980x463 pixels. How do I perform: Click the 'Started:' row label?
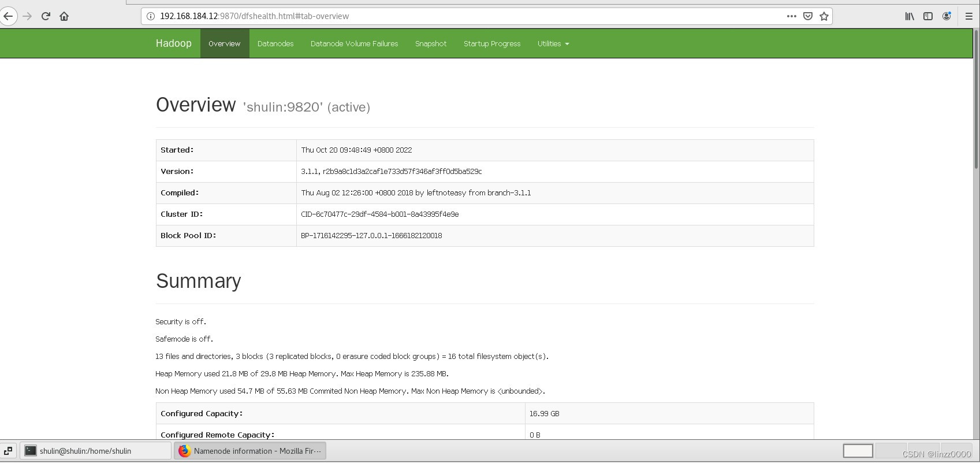click(177, 150)
